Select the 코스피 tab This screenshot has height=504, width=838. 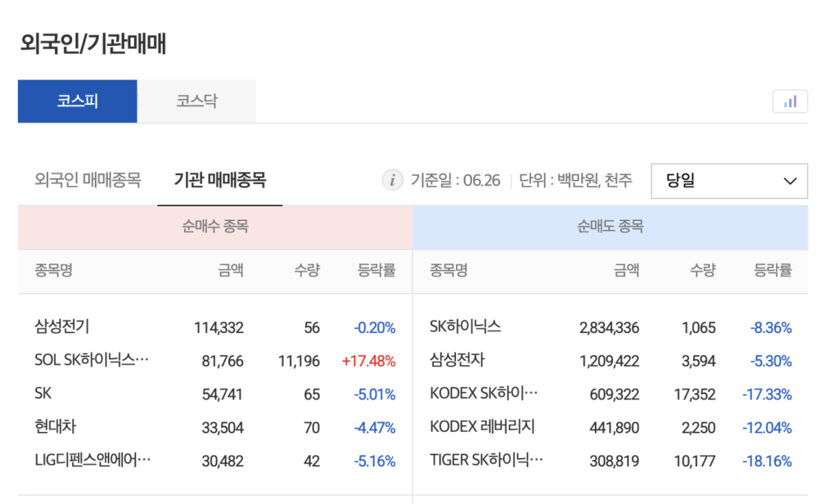tap(78, 101)
